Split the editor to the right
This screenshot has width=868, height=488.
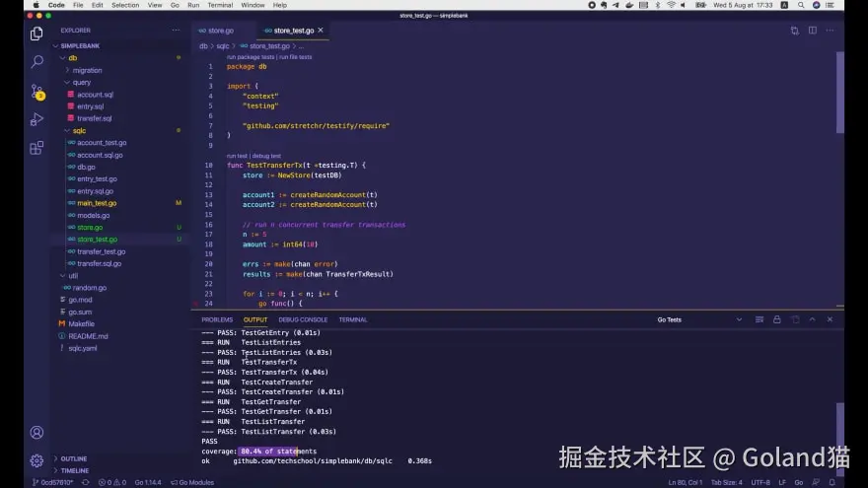point(812,31)
